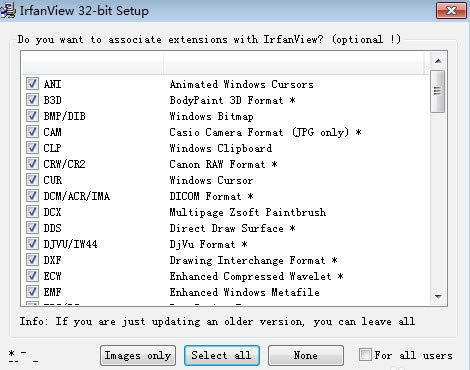Image resolution: width=470 pixels, height=370 pixels.
Task: Click the second column header of list
Action: pos(294,63)
